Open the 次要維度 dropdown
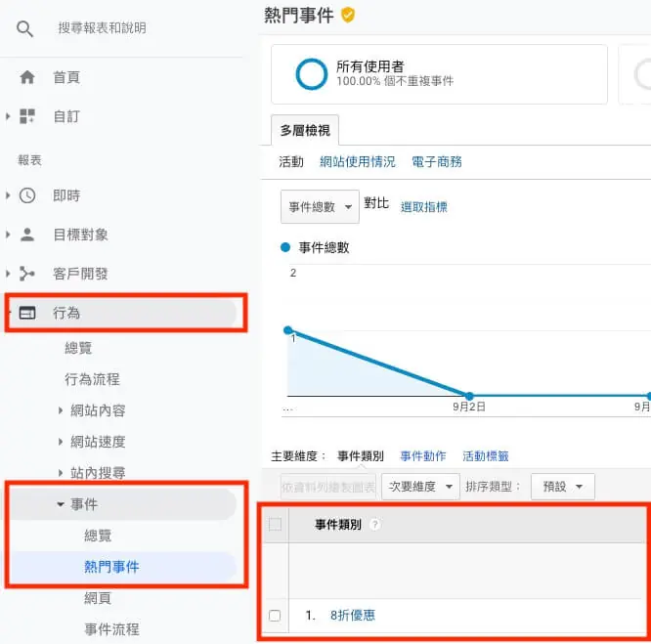The image size is (651, 644). pyautogui.click(x=420, y=487)
